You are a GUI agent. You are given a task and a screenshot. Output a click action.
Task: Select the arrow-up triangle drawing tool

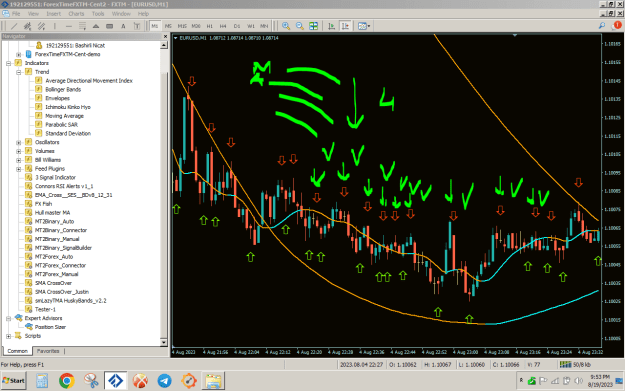tap(96, 26)
